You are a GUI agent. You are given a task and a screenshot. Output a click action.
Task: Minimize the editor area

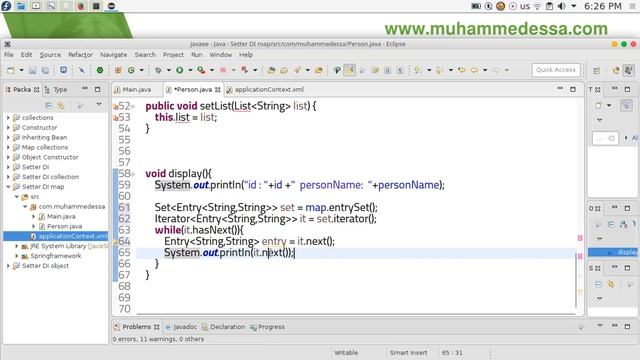pos(560,89)
